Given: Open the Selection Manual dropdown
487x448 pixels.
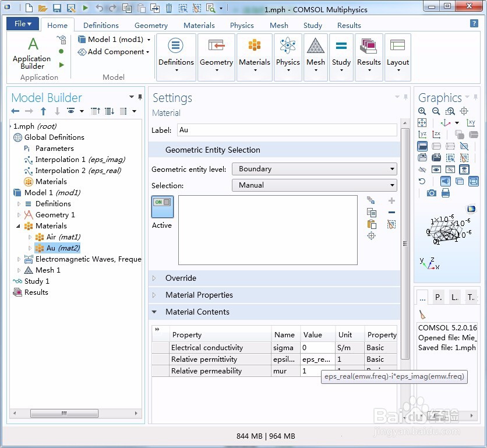Looking at the screenshot, I should [315, 185].
